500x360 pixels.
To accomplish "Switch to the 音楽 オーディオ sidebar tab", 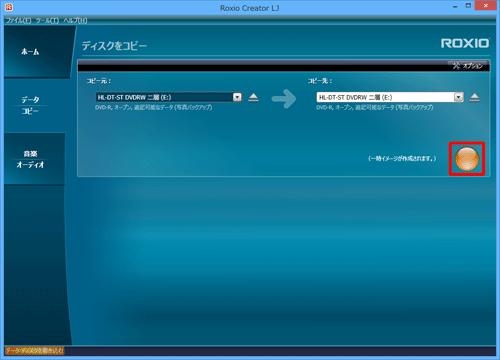I will click(35, 159).
